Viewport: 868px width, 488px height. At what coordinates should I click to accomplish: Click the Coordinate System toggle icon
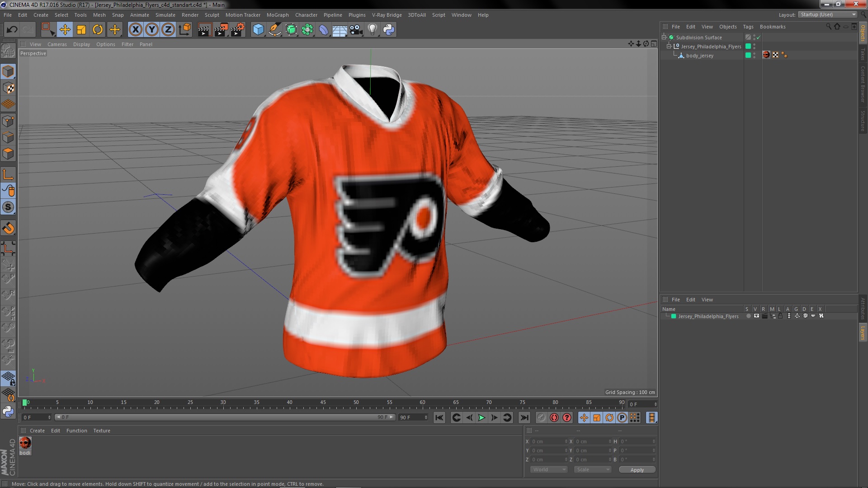185,30
